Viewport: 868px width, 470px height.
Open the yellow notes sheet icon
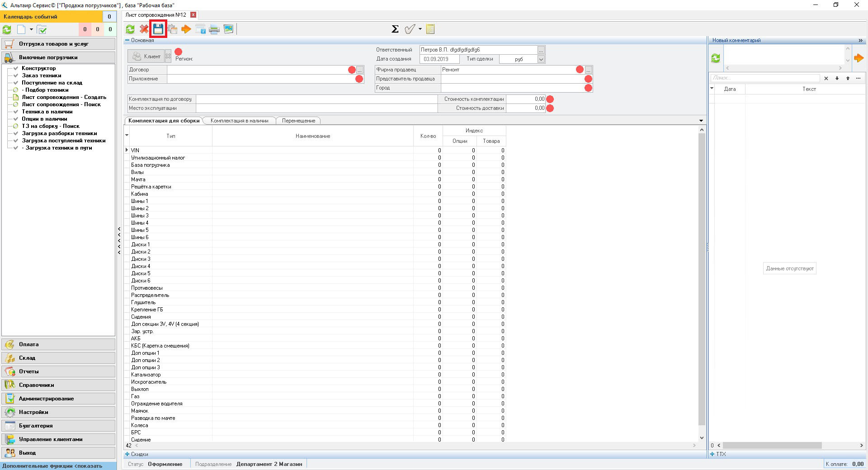tap(430, 29)
